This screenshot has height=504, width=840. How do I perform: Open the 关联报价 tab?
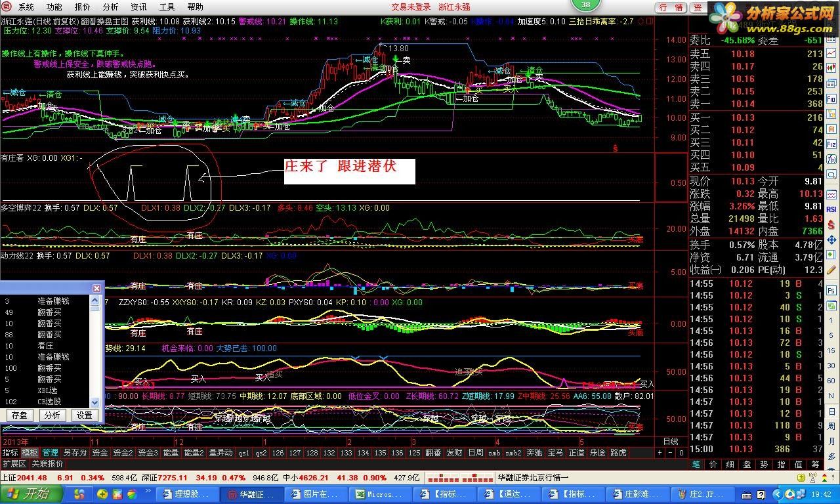[47, 464]
